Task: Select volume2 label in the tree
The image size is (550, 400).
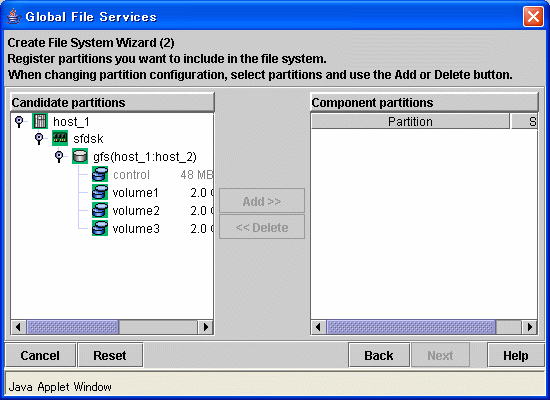Action: [136, 211]
